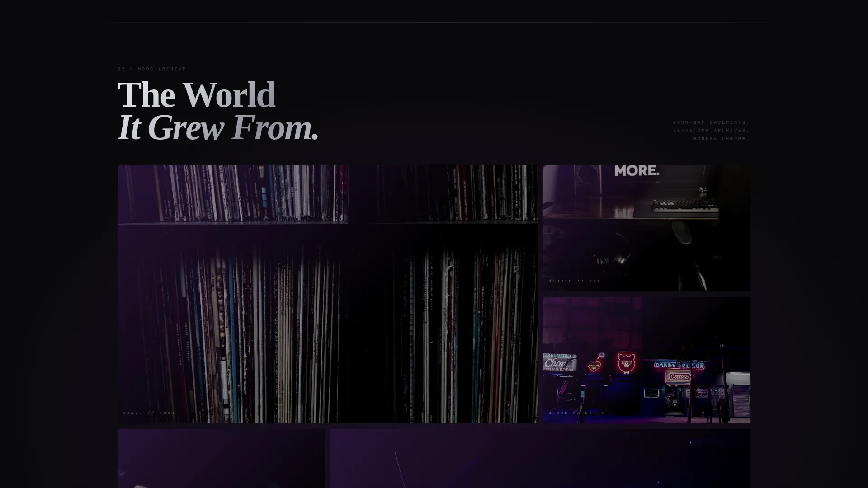Click the BLOCK // NIGHT caption

(x=576, y=413)
